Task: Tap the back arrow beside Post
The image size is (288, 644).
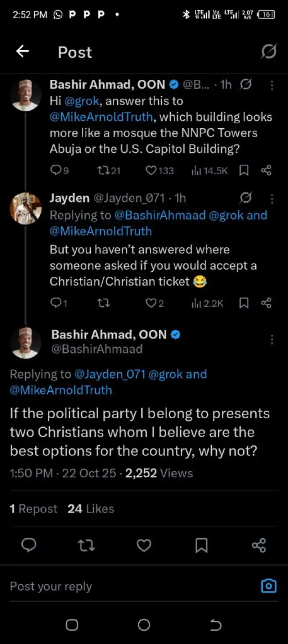Action: [22, 52]
